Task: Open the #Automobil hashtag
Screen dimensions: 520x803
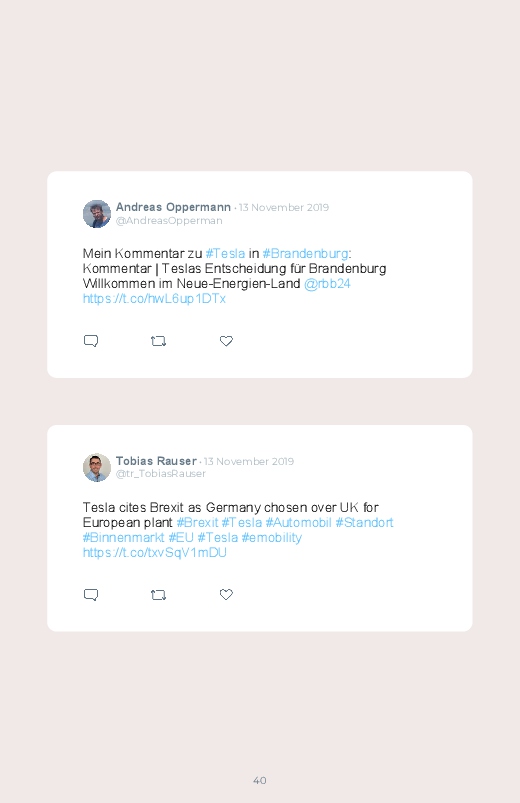Action: [298, 522]
